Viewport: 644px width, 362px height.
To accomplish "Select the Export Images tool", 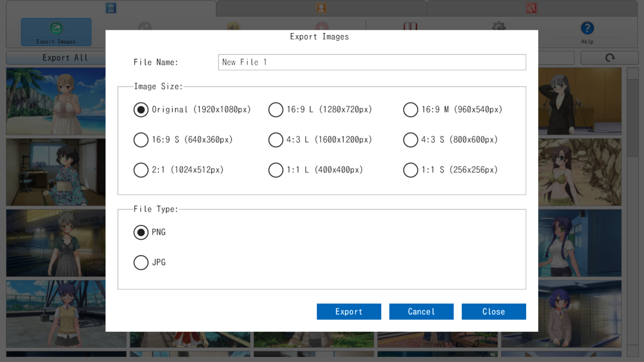I will coord(56,32).
